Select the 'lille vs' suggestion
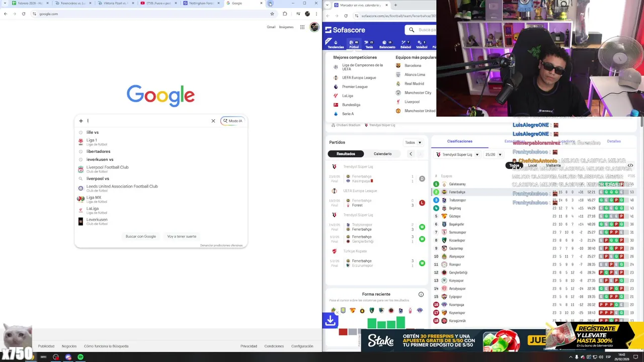 coord(160,132)
